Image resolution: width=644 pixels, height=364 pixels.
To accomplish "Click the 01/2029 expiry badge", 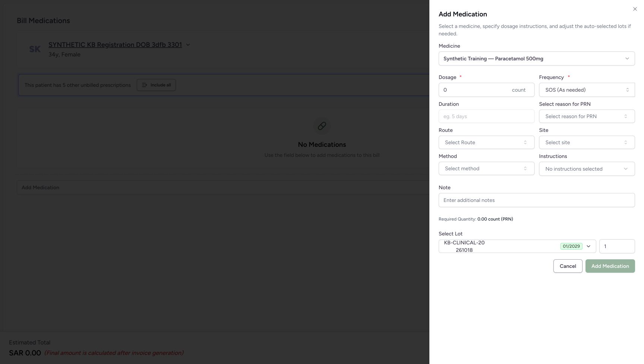I will click(x=571, y=246).
